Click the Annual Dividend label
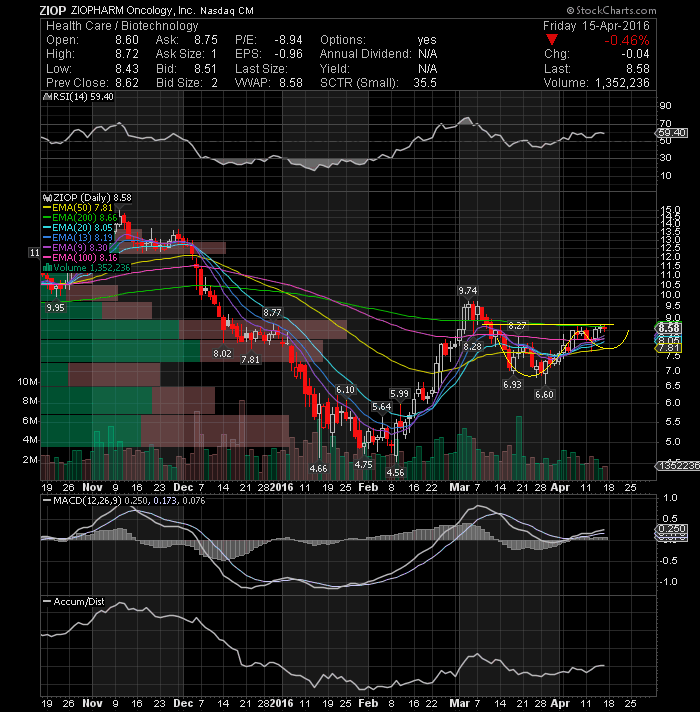This screenshot has height=712, width=700. [x=365, y=54]
